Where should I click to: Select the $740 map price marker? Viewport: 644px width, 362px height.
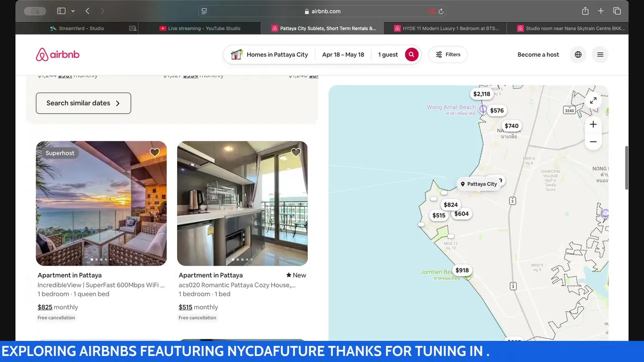(512, 126)
